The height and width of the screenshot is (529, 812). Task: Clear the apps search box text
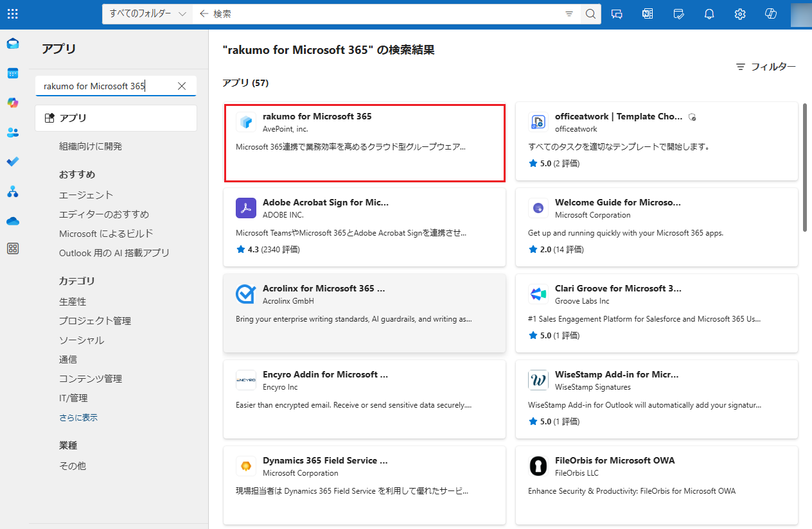point(182,86)
